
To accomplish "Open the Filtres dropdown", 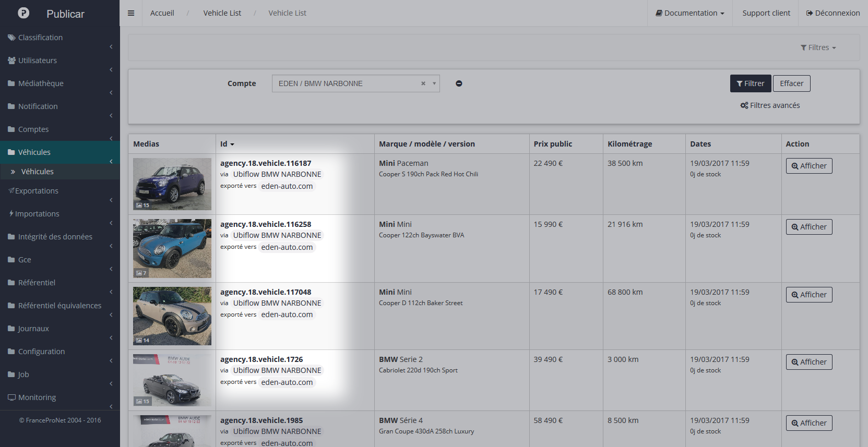I will point(818,47).
